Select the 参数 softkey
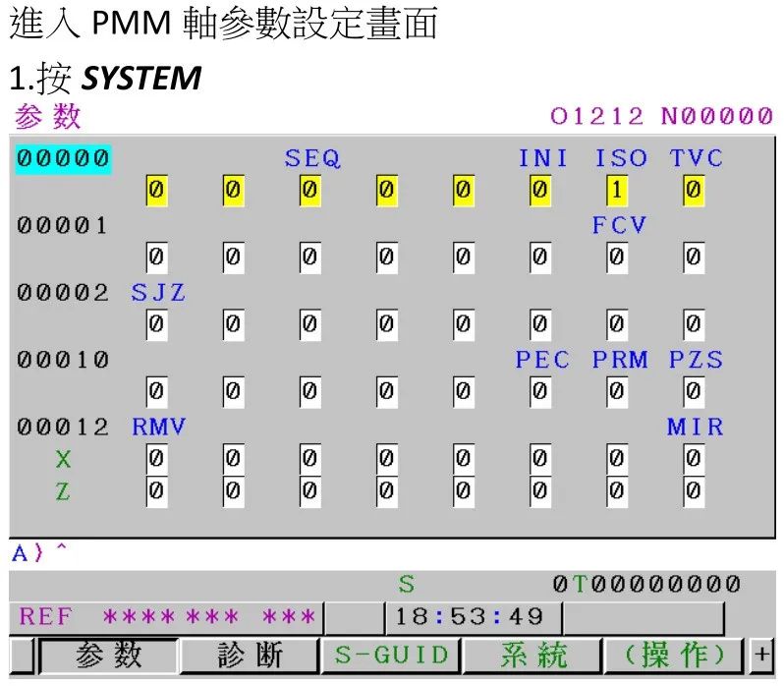 (x=108, y=656)
